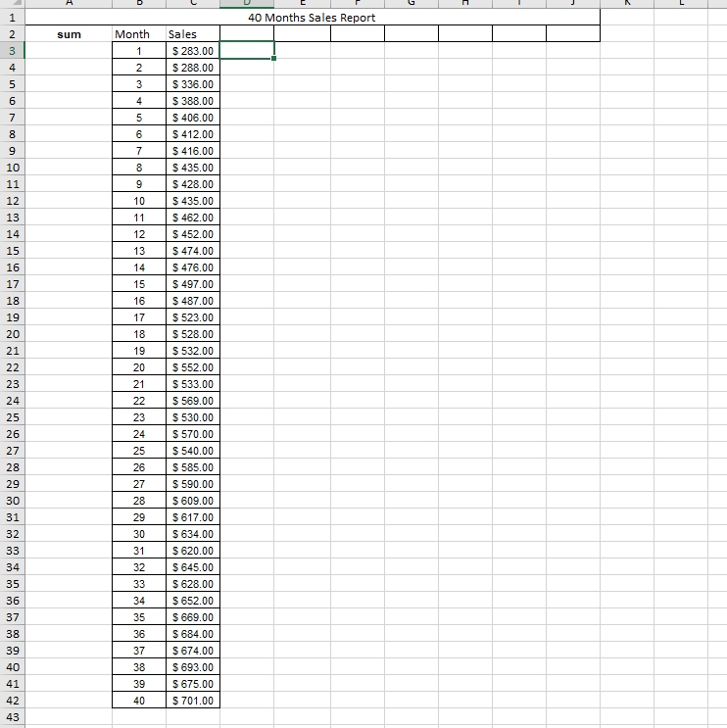The height and width of the screenshot is (728, 727).
Task: Select the $ 523.00 sales cell
Action: point(193,317)
